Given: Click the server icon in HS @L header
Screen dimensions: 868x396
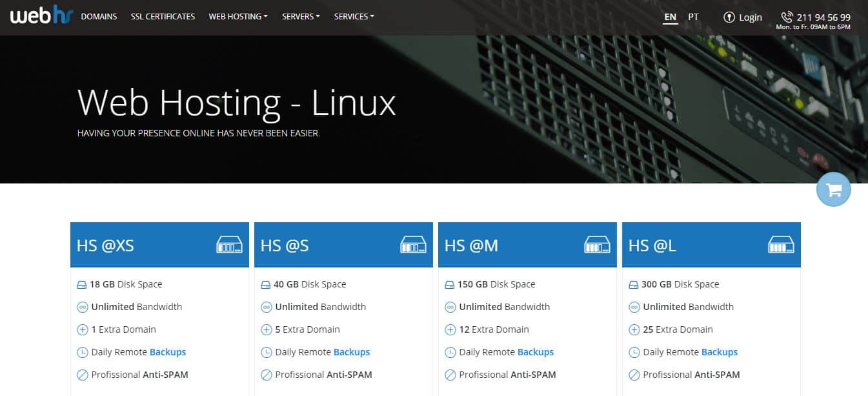Looking at the screenshot, I should click(781, 245).
